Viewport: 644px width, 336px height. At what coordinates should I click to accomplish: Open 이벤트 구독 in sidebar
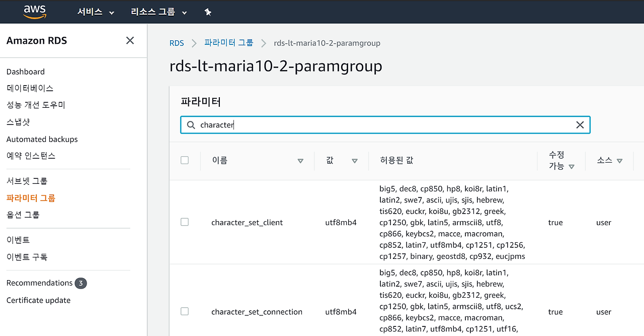click(x=27, y=257)
